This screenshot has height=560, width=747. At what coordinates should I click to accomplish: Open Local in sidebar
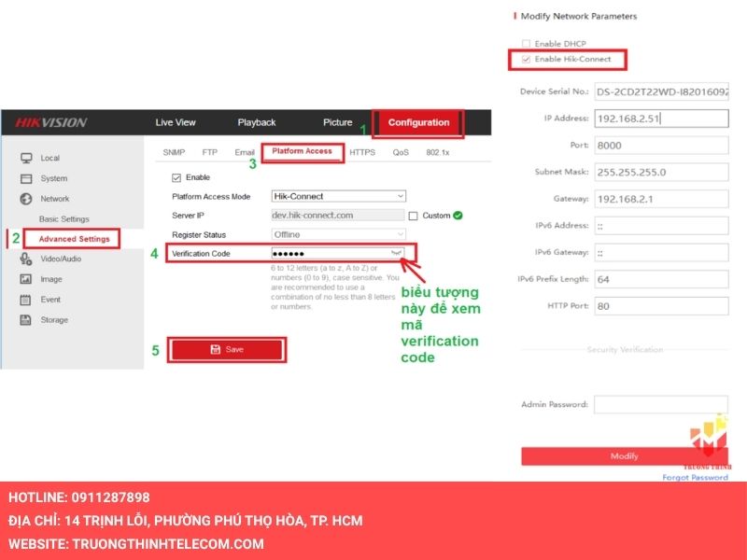[50, 158]
